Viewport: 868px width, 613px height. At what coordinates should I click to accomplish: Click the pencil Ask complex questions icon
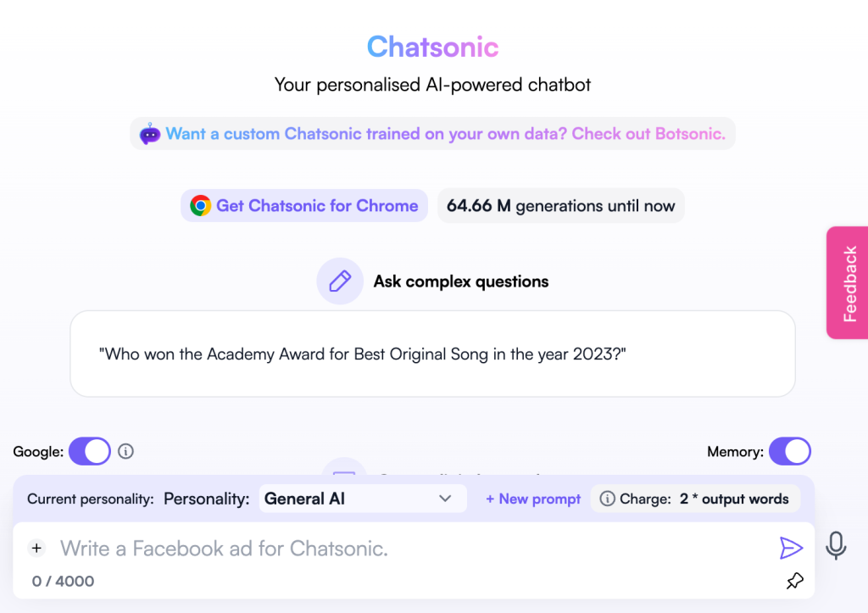tap(340, 281)
